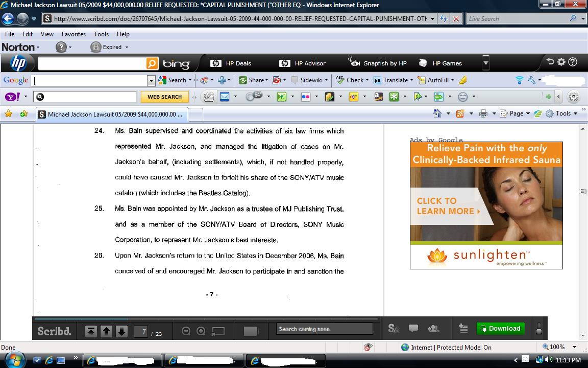This screenshot has width=588, height=368.
Task: Click HP toolbar settings gear icon
Action: (561, 62)
